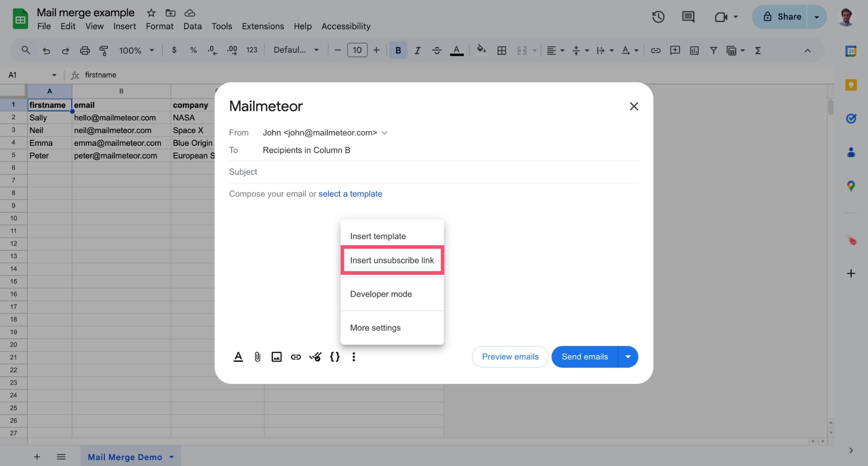Open Send emails dropdown arrow

click(628, 357)
